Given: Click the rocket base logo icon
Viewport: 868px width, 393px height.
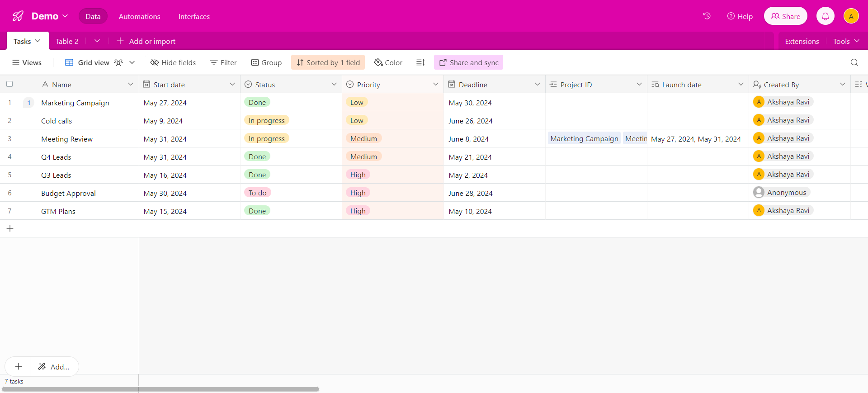Looking at the screenshot, I should (18, 16).
